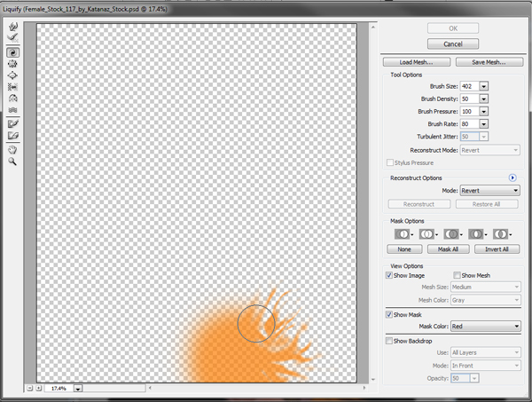Viewport: 532px width, 402px height.
Task: Select the Mirror tool
Action: [13, 99]
